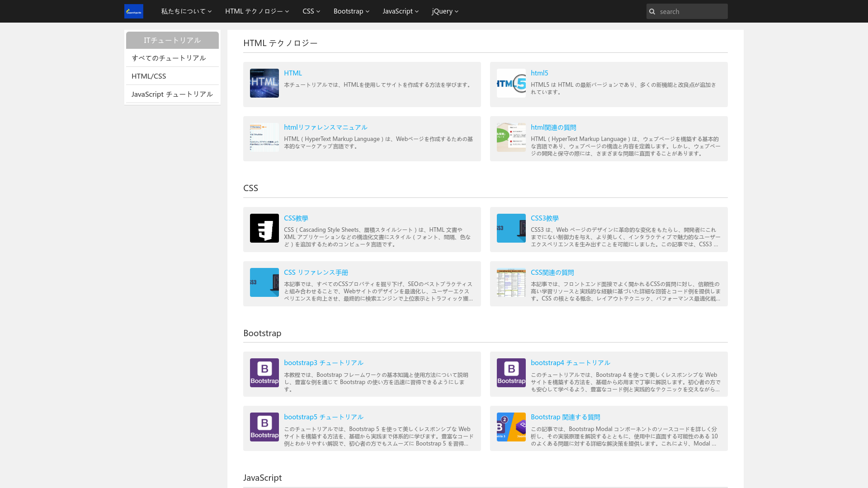Screen dimensions: 868x488
Task: Open the bootstrap5 チュートリアル link
Action: [324, 417]
